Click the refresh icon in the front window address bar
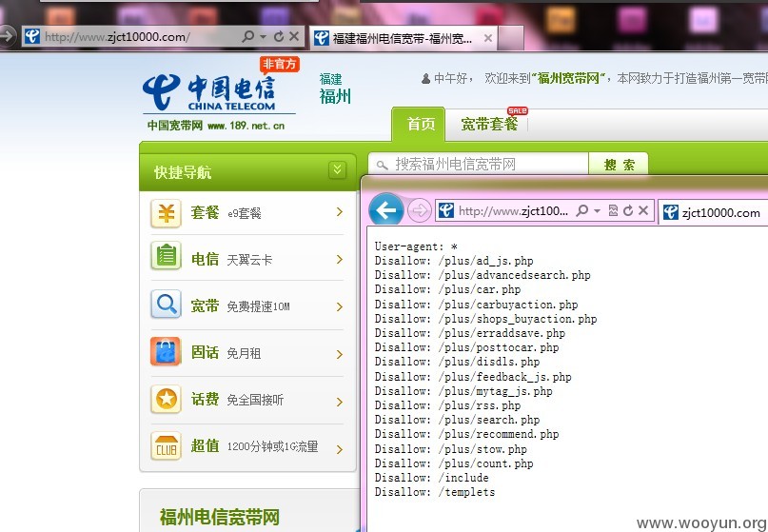 point(628,210)
